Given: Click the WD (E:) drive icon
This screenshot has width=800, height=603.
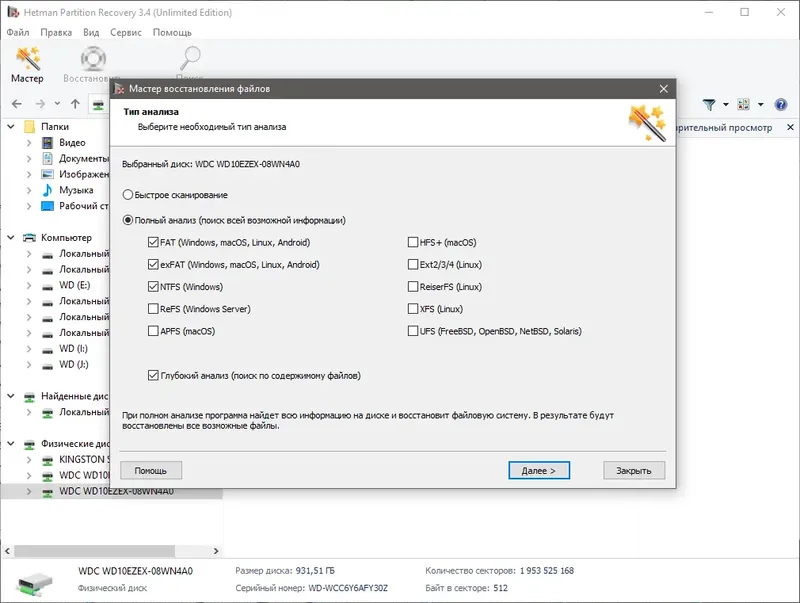Looking at the screenshot, I should 47,286.
